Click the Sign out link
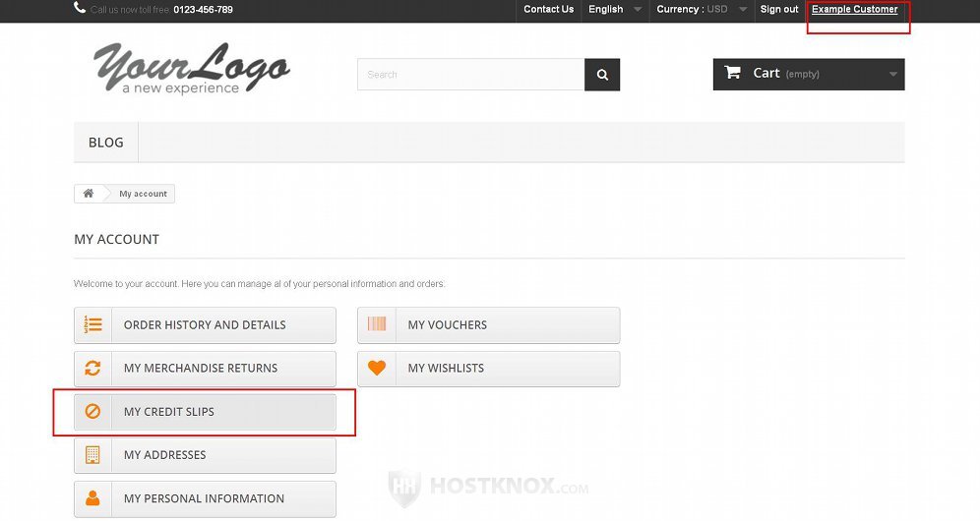 (779, 10)
